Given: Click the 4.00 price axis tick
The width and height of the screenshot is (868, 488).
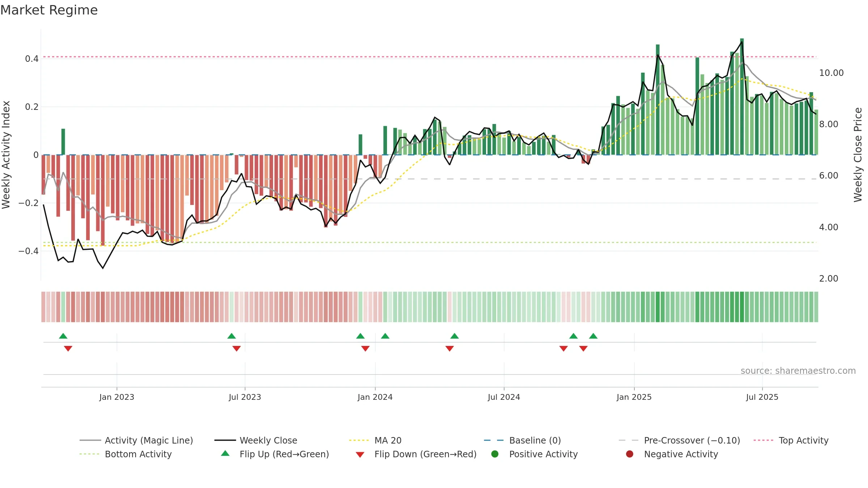Looking at the screenshot, I should (829, 227).
